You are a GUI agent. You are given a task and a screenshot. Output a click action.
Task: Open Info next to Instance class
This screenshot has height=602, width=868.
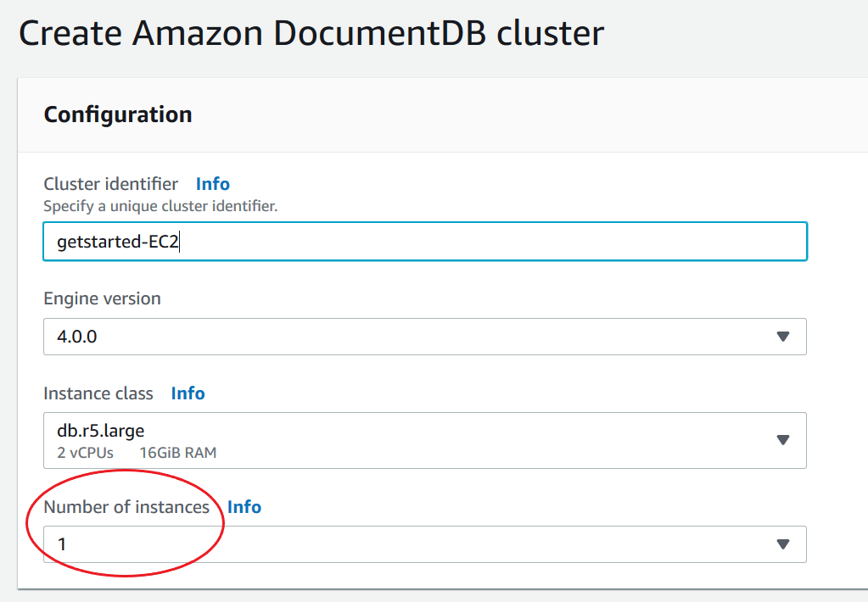(x=188, y=393)
